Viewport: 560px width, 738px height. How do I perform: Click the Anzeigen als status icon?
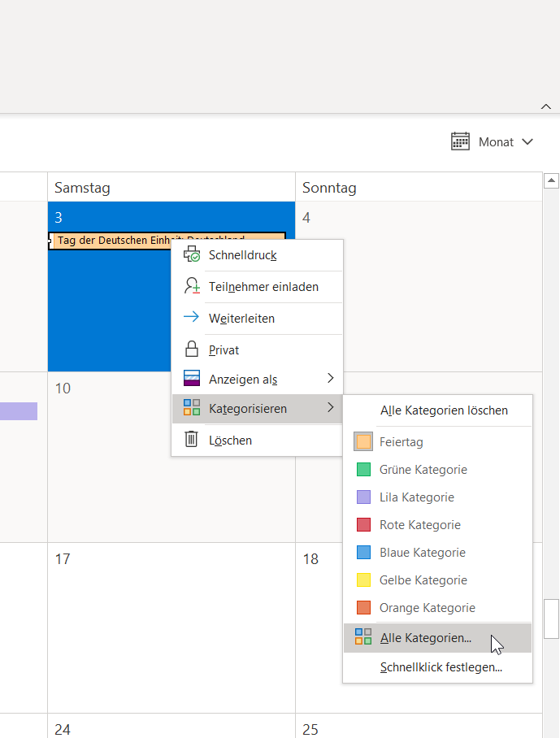pos(192,379)
